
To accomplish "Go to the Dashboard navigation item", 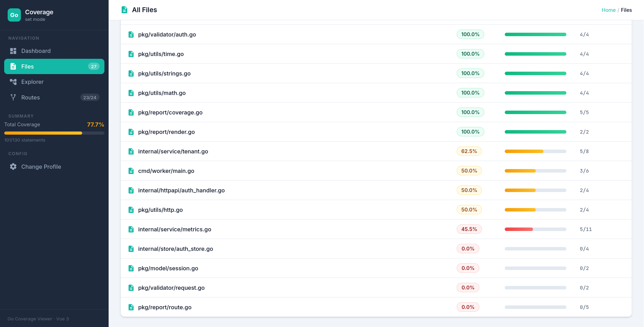I will tap(36, 51).
